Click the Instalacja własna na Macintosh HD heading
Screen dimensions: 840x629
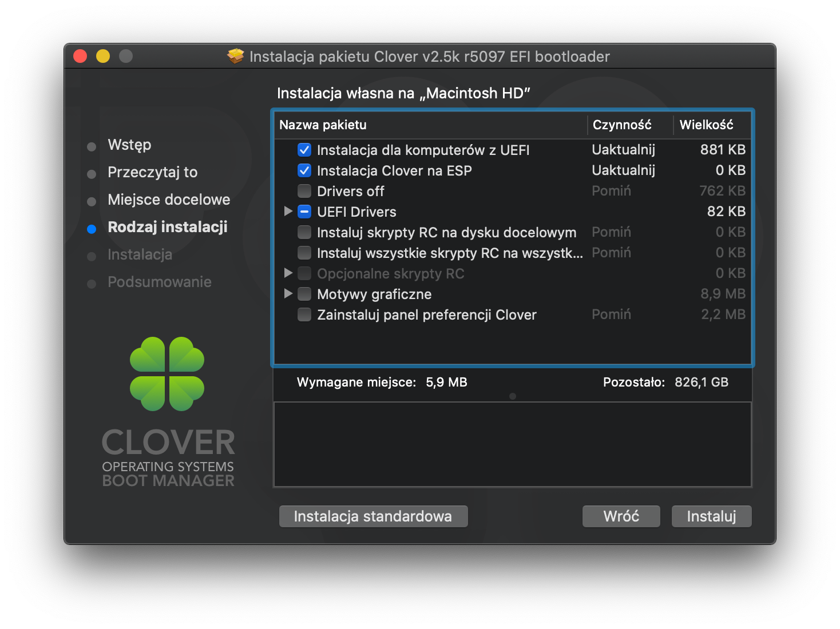click(x=403, y=93)
